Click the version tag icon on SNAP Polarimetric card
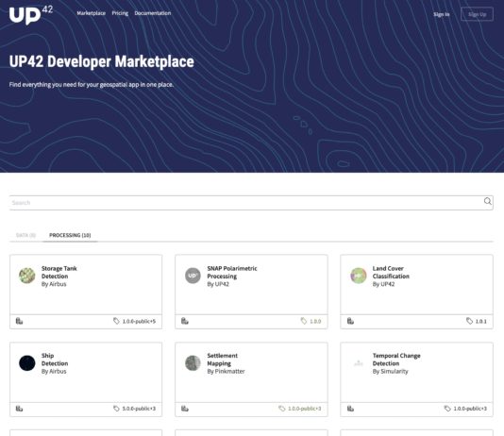 (x=304, y=321)
